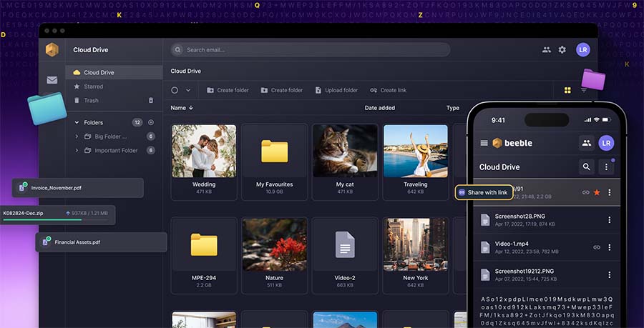Add new folder with plus icon
This screenshot has height=328, width=644.
click(151, 122)
